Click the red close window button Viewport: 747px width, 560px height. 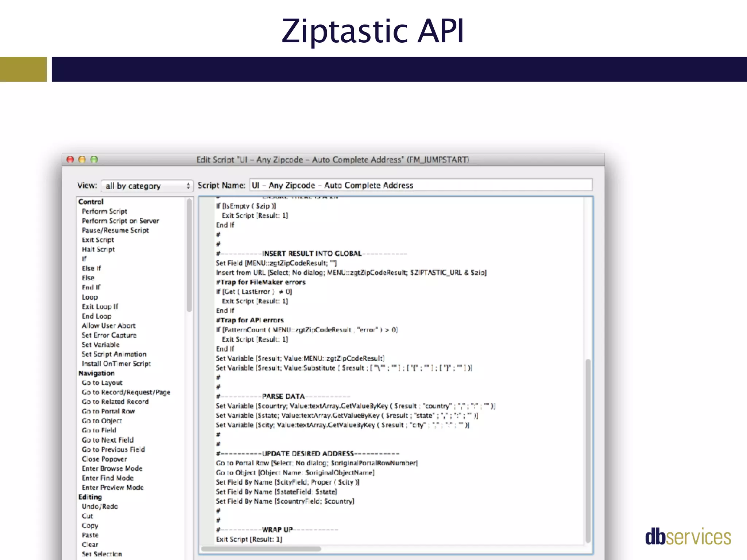point(70,159)
